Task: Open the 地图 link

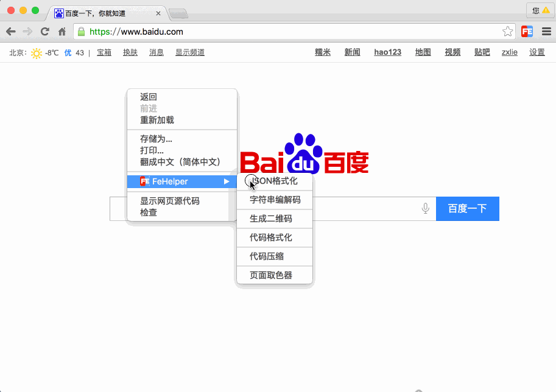Action: click(x=423, y=52)
